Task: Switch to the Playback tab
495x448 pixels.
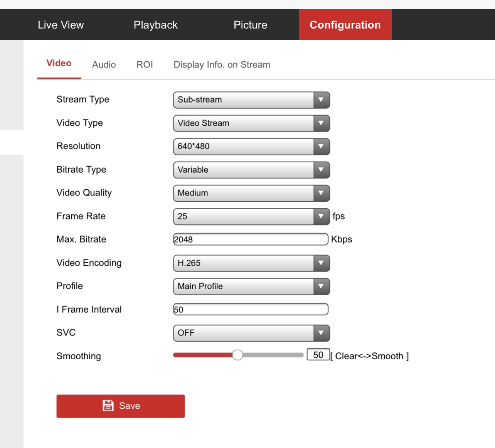Action: click(x=155, y=25)
